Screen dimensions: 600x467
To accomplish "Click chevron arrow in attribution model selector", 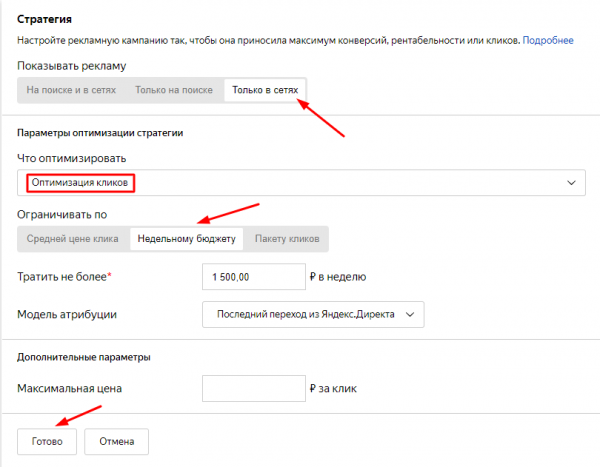I will 411,314.
